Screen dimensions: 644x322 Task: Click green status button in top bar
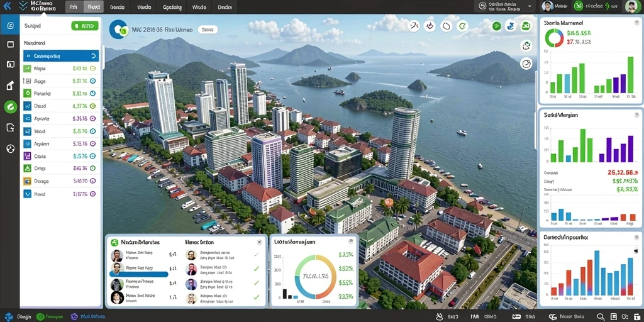pyautogui.click(x=579, y=6)
